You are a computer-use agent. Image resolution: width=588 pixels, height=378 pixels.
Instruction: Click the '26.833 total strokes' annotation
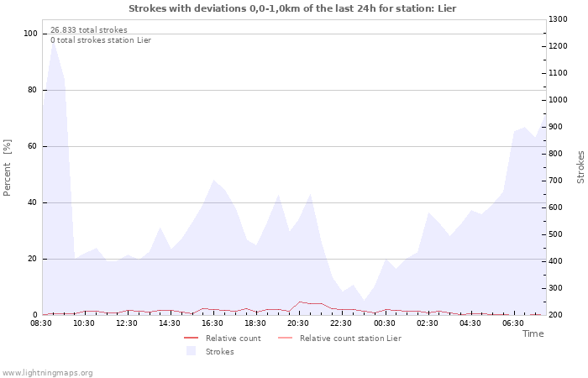pyautogui.click(x=89, y=29)
